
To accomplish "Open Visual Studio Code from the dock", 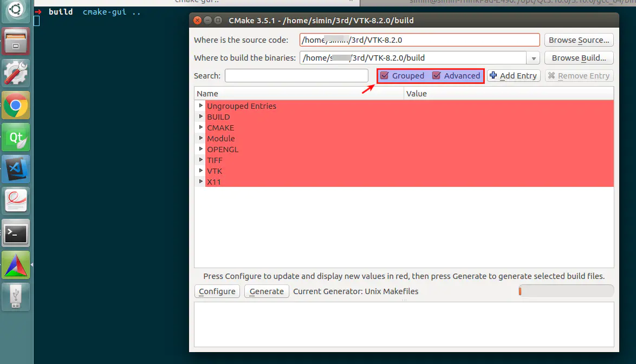I will 16,169.
